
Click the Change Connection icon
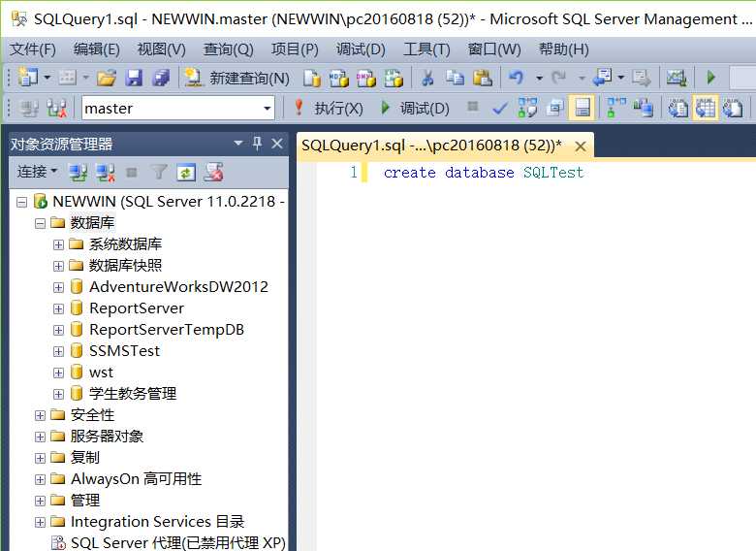tap(57, 109)
